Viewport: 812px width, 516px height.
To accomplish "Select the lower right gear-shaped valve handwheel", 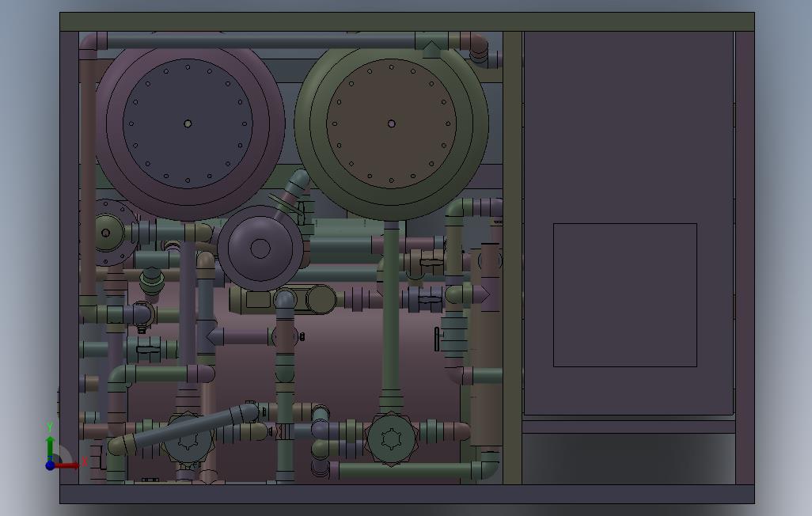I will tap(391, 438).
